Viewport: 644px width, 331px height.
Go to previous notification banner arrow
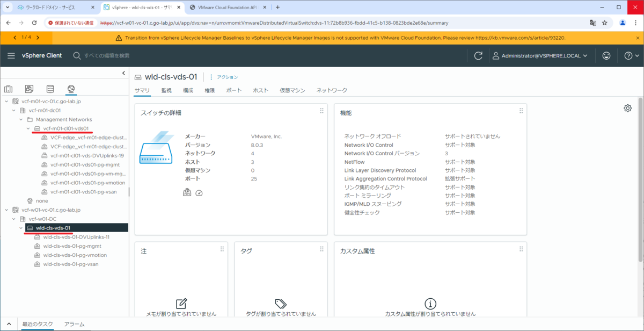click(15, 38)
